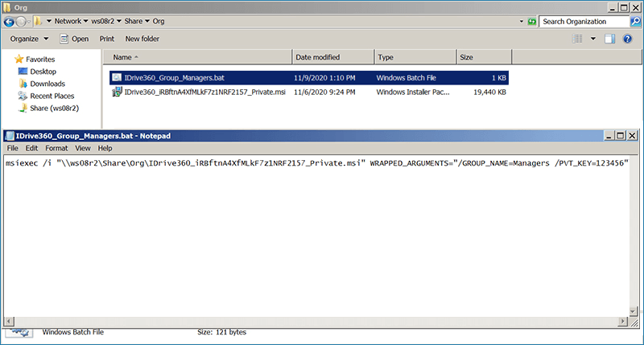Click the Recent Places icon in sidebar
644x345 pixels.
pyautogui.click(x=23, y=96)
